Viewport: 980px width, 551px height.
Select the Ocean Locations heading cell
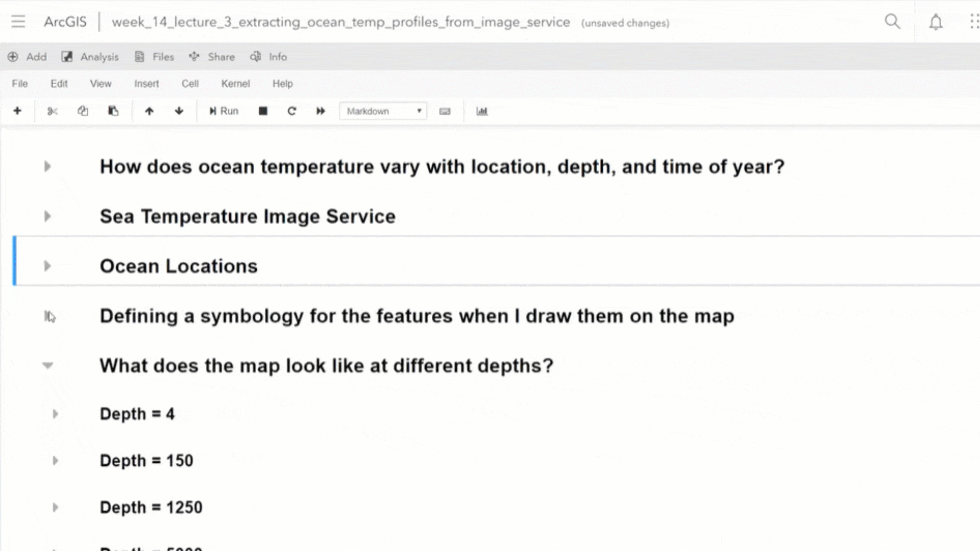point(179,266)
